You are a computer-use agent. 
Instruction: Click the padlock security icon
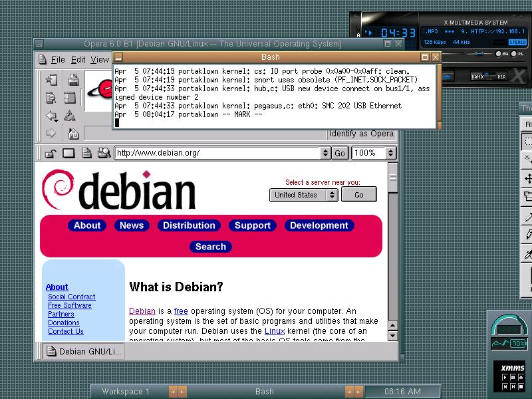50,154
